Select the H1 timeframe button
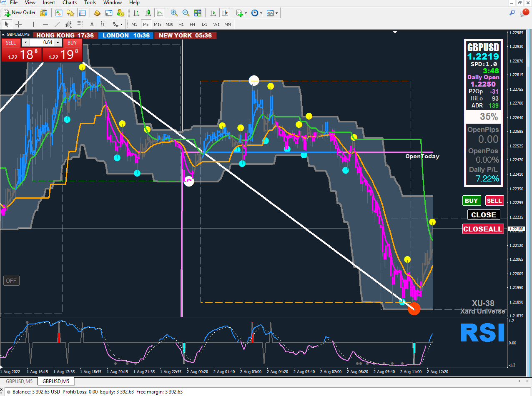 pos(181,24)
